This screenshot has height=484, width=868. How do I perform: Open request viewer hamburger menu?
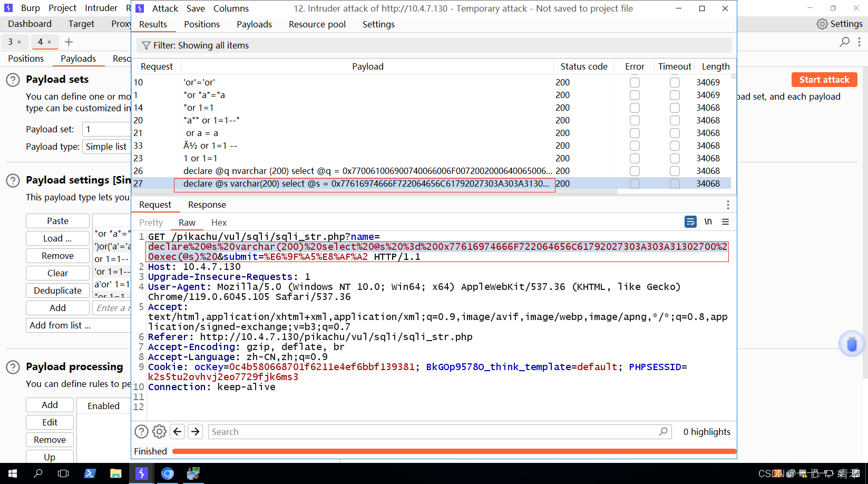click(726, 222)
